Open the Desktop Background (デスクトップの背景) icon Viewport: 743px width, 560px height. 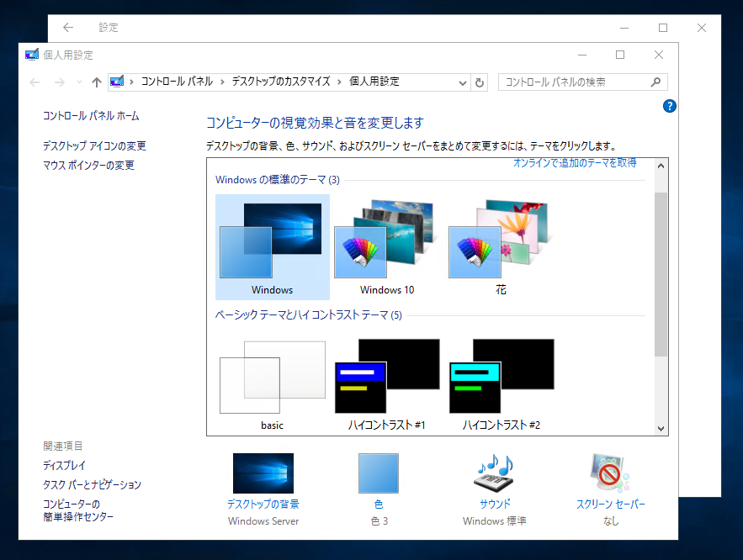263,473
